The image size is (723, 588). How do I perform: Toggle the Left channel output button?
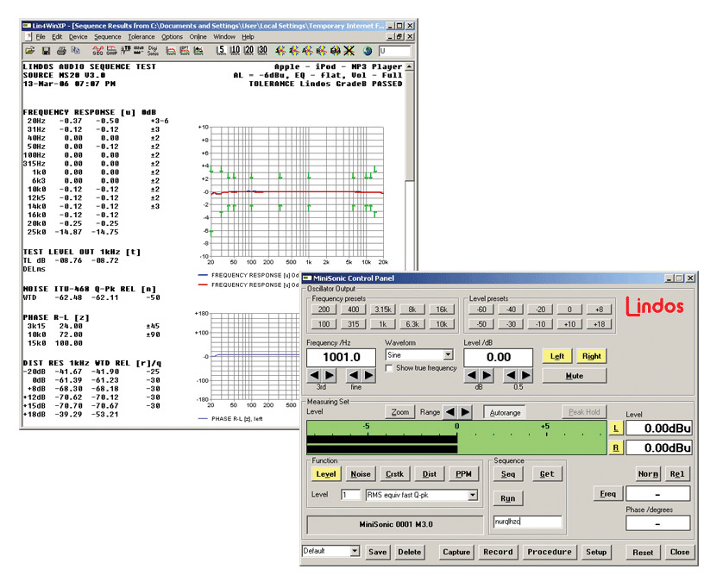point(556,355)
